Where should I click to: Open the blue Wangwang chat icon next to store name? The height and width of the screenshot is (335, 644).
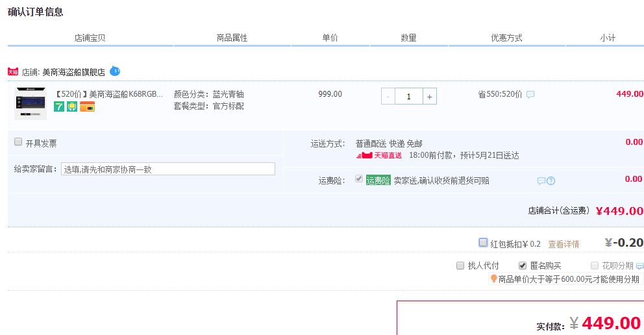[x=115, y=71]
